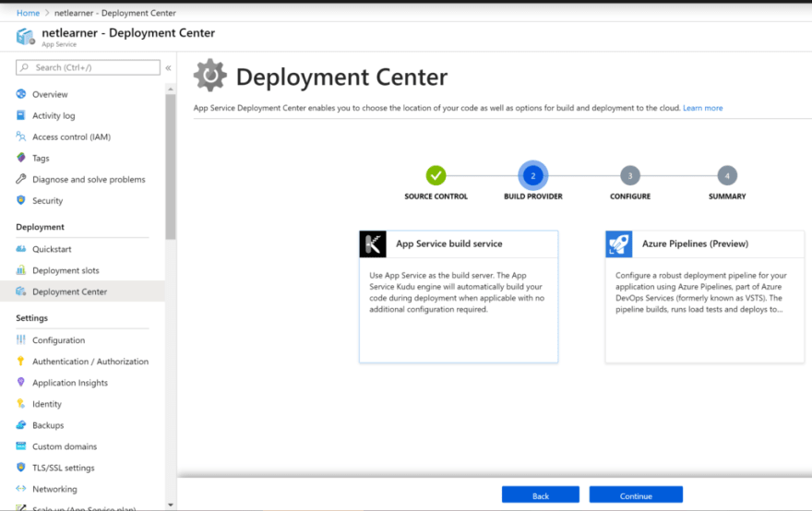Click the Application Insights bulb icon
This screenshot has height=511, width=812.
[x=20, y=382]
